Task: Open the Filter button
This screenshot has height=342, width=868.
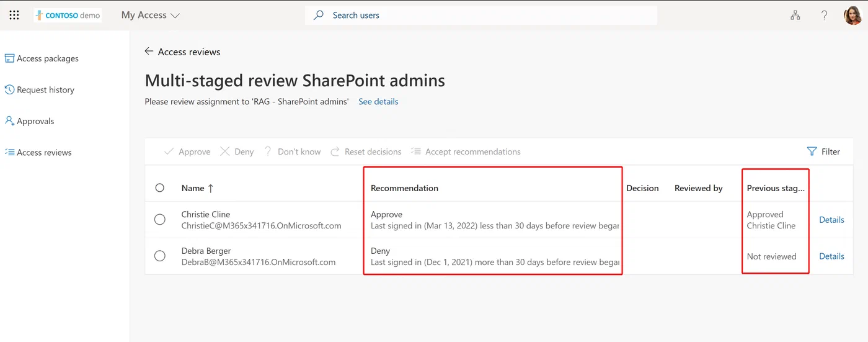Action: (823, 151)
